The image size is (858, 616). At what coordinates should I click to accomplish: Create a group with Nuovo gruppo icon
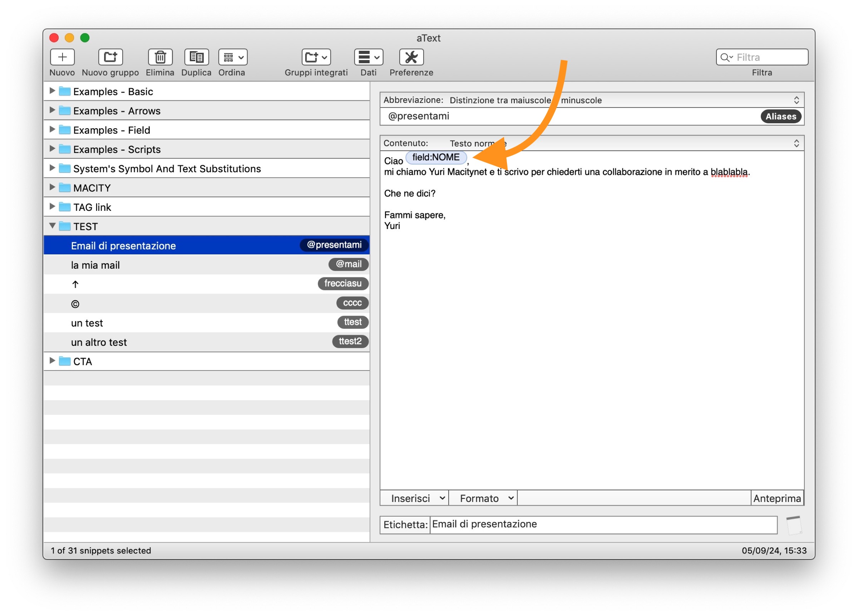(110, 57)
